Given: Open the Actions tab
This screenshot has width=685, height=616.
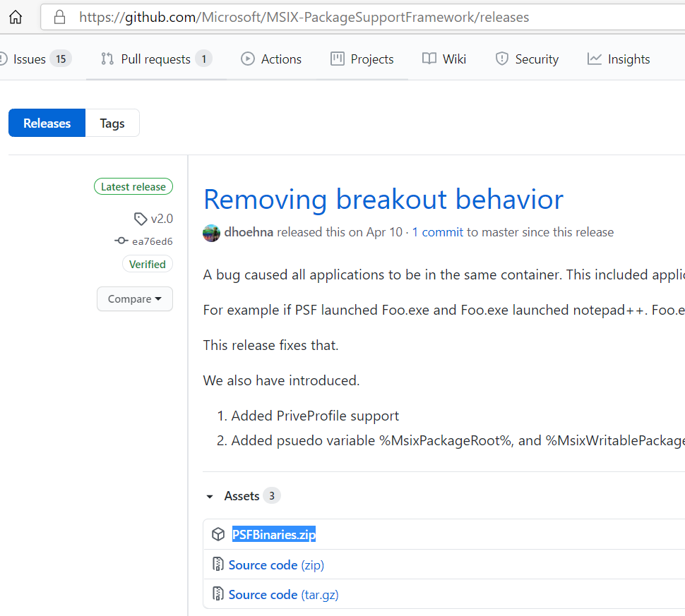Looking at the screenshot, I should pyautogui.click(x=271, y=59).
